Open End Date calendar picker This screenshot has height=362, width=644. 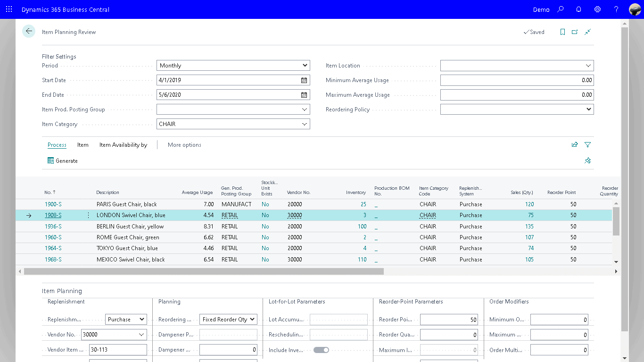coord(304,95)
